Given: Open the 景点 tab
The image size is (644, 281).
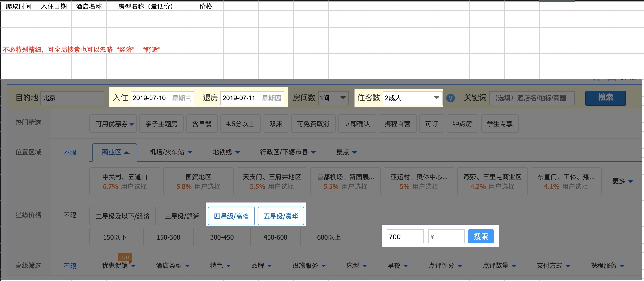Looking at the screenshot, I should pos(346,152).
